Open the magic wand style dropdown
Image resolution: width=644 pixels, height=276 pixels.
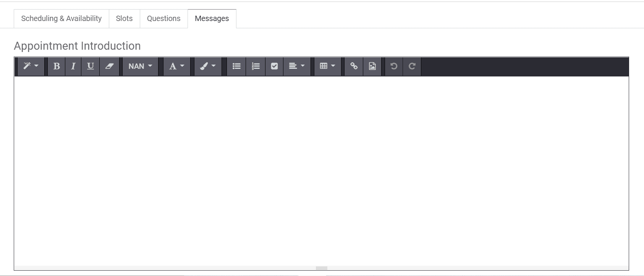31,67
